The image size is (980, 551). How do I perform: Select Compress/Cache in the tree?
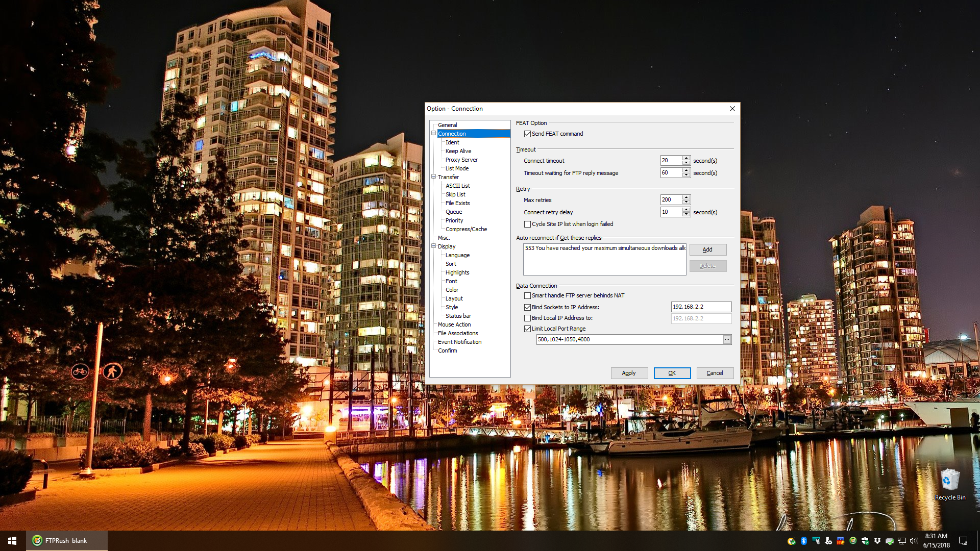pos(466,229)
